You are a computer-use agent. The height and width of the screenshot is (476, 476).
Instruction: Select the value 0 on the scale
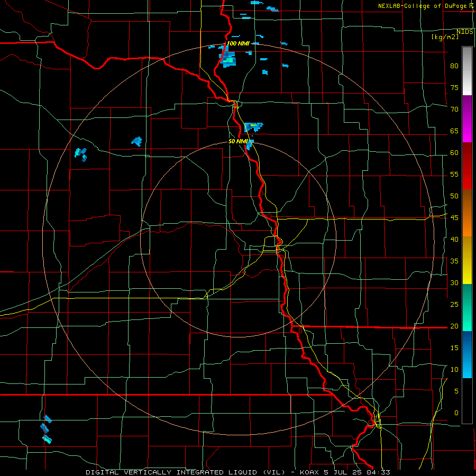coord(456,413)
